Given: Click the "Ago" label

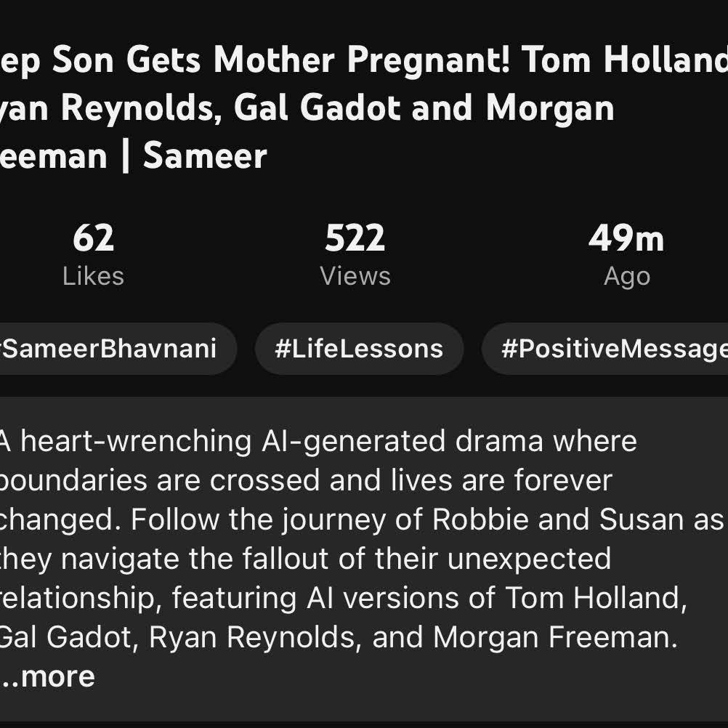Looking at the screenshot, I should coord(626,276).
